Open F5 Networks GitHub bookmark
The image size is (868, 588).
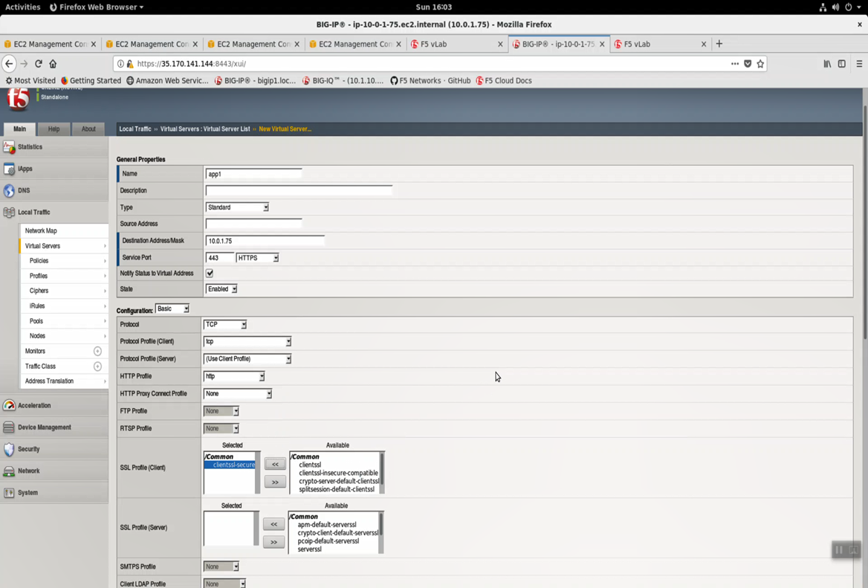pos(430,81)
